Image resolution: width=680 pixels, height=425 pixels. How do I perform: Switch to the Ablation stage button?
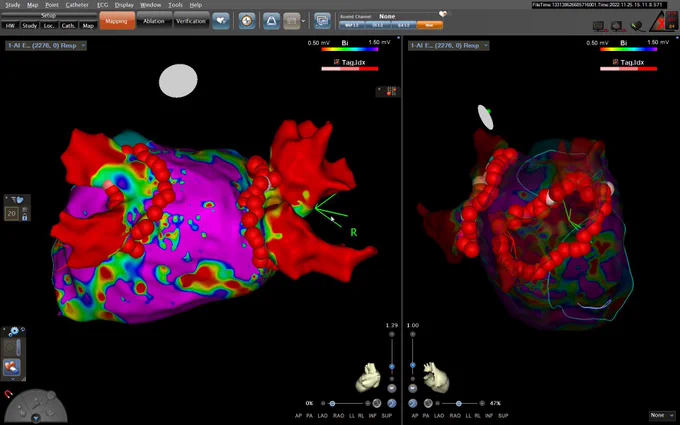click(x=154, y=21)
